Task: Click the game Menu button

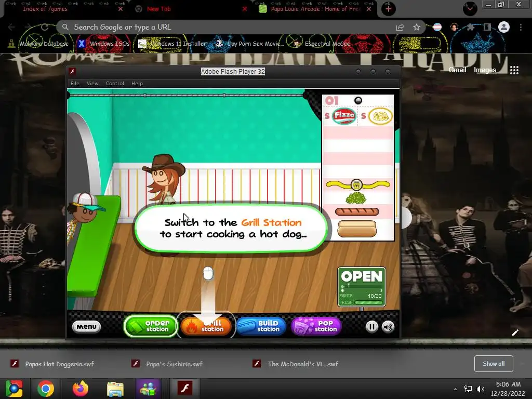Action: click(x=87, y=326)
